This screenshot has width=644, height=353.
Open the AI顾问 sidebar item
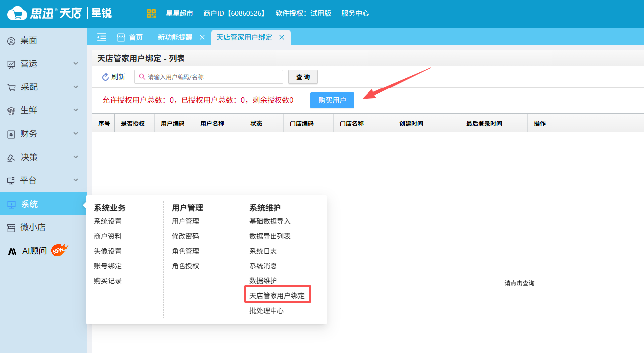point(34,251)
